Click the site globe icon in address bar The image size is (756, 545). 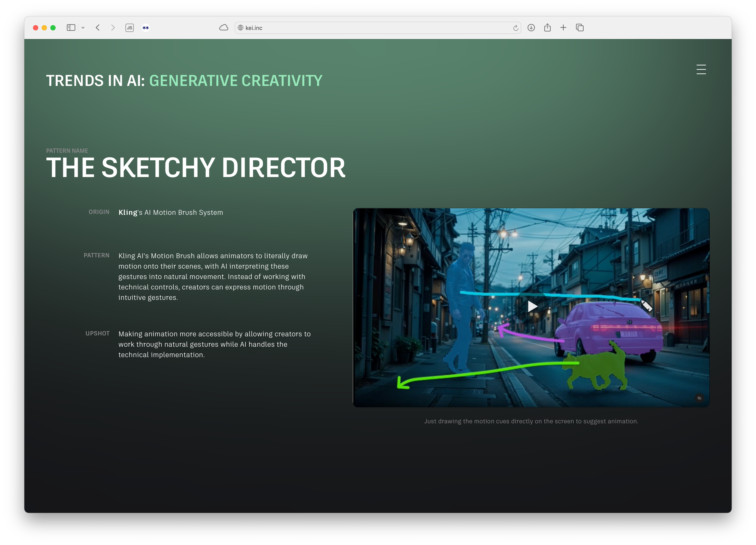[x=240, y=28]
